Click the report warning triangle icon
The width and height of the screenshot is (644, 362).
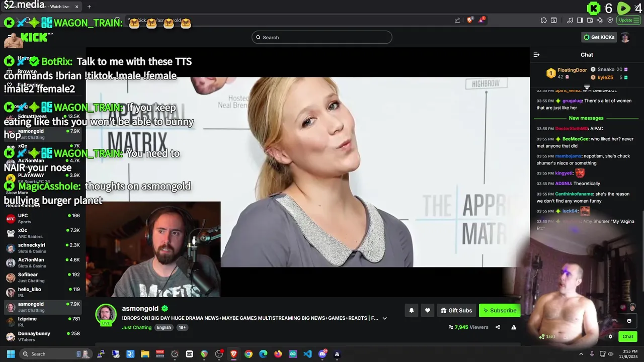tap(514, 327)
